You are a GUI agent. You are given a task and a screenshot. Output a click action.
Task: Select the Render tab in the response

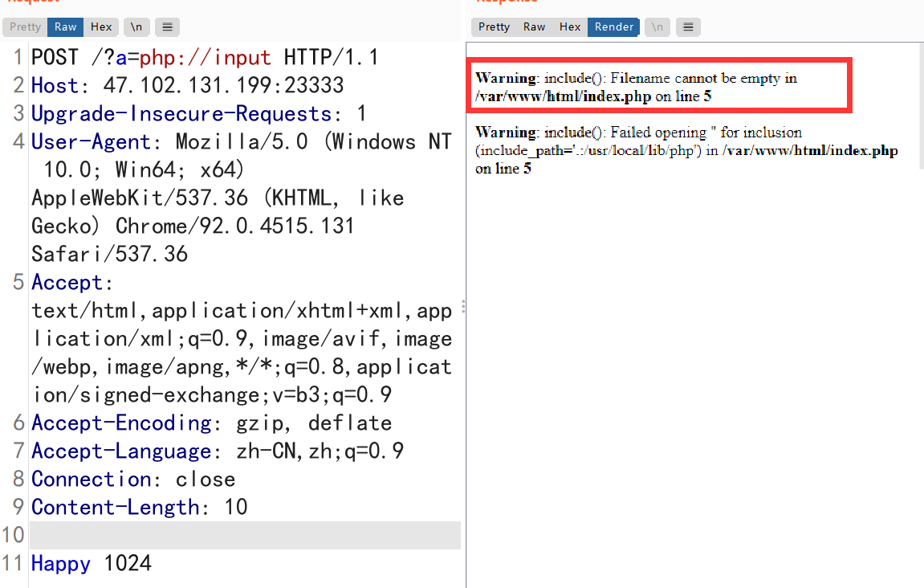pos(614,27)
